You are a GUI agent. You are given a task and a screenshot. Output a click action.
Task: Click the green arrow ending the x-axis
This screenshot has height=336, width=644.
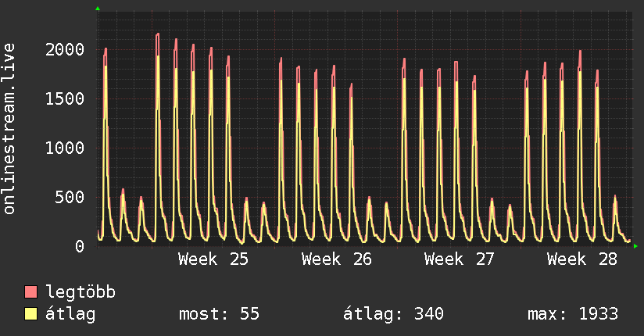pos(635,246)
